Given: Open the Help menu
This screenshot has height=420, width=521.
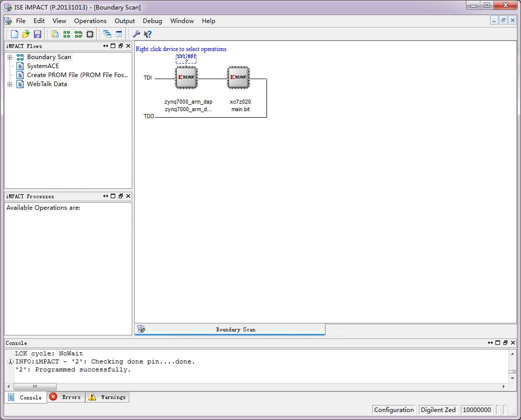Looking at the screenshot, I should [208, 21].
